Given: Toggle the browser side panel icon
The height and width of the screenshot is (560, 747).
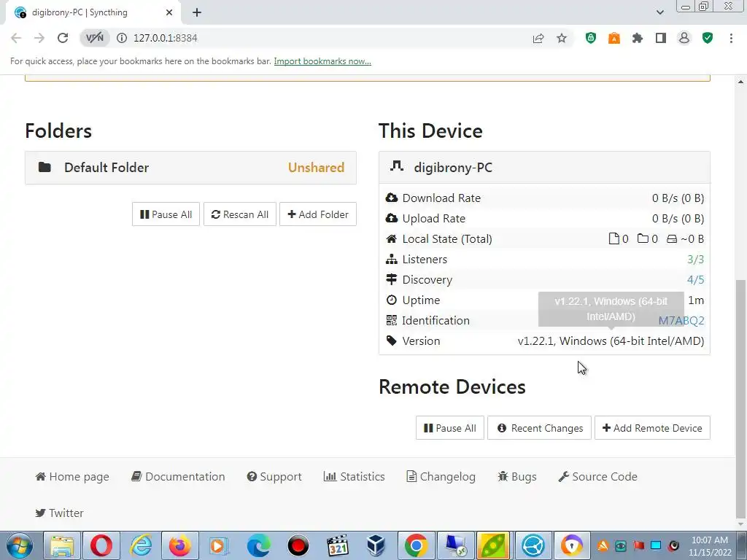Looking at the screenshot, I should (x=661, y=38).
